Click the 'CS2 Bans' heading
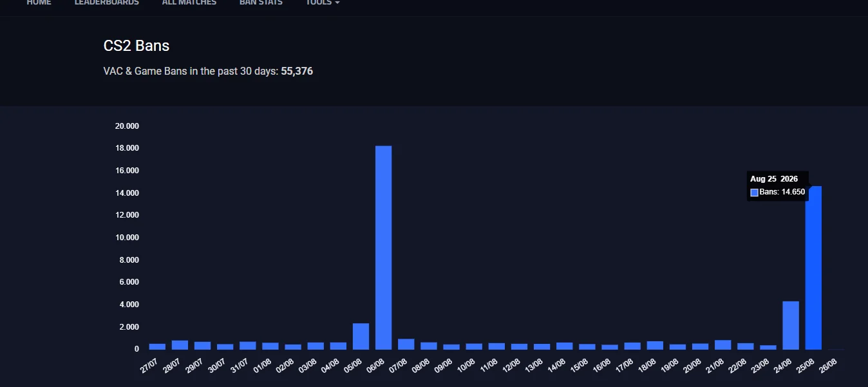The width and height of the screenshot is (868, 387). pos(137,46)
